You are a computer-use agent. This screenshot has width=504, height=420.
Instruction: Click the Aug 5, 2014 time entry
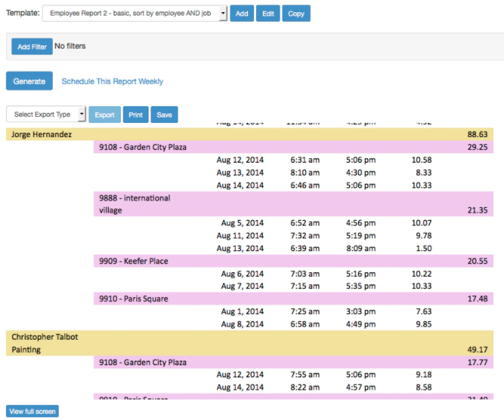(x=242, y=224)
